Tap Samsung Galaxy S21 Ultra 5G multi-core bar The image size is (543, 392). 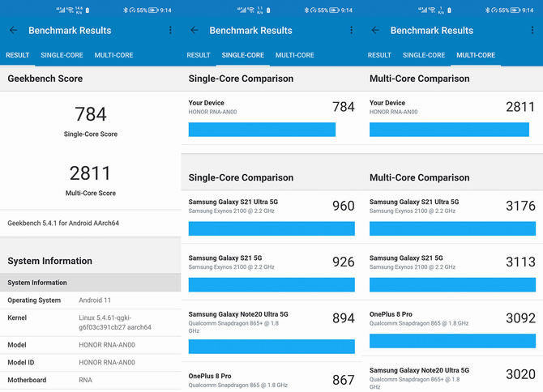pos(452,228)
